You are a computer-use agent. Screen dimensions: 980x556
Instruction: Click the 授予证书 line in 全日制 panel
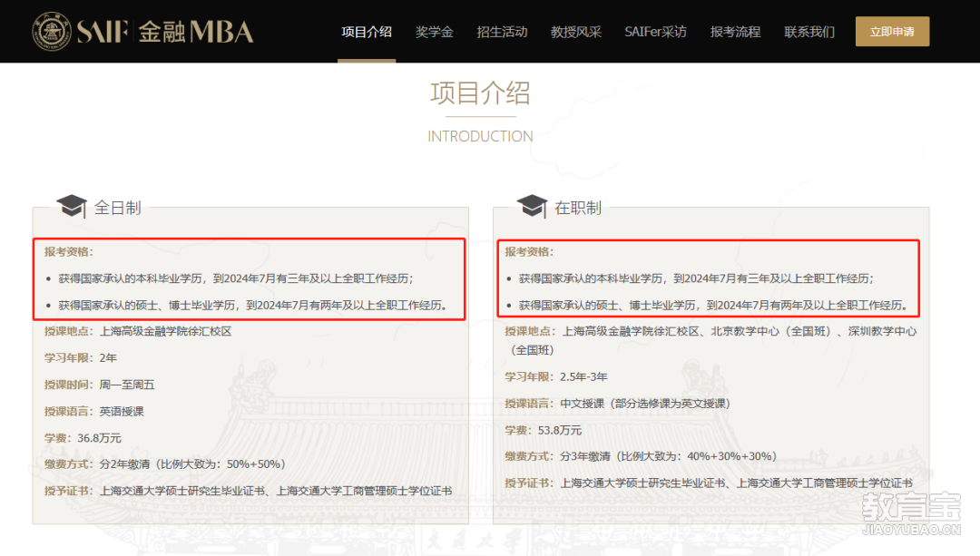[x=248, y=491]
